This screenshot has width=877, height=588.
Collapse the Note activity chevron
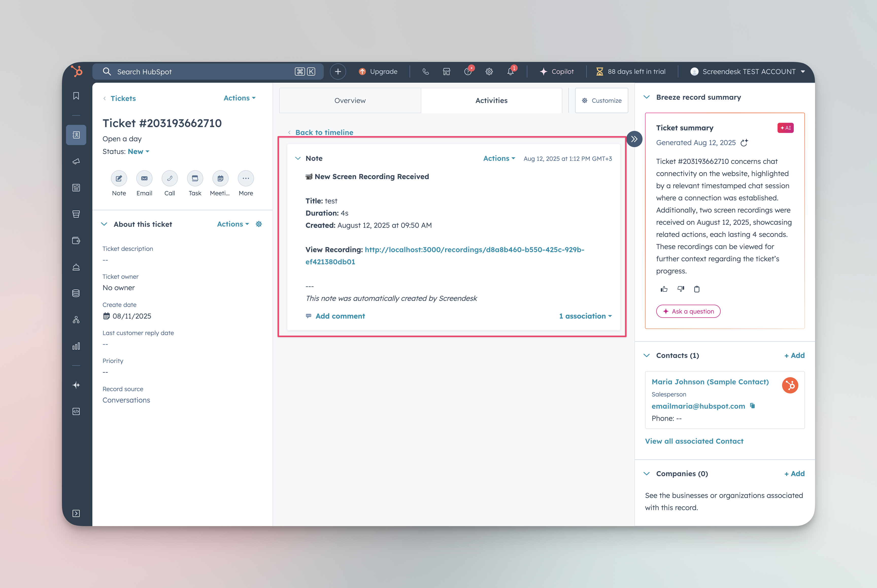(298, 158)
